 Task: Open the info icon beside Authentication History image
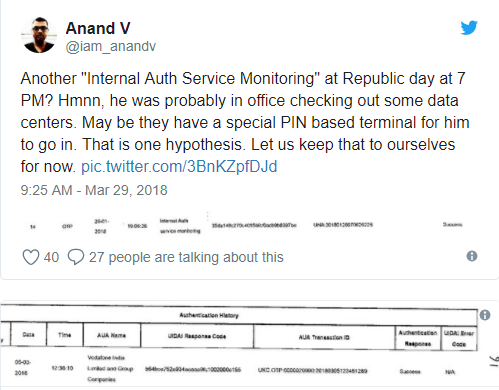point(485,315)
